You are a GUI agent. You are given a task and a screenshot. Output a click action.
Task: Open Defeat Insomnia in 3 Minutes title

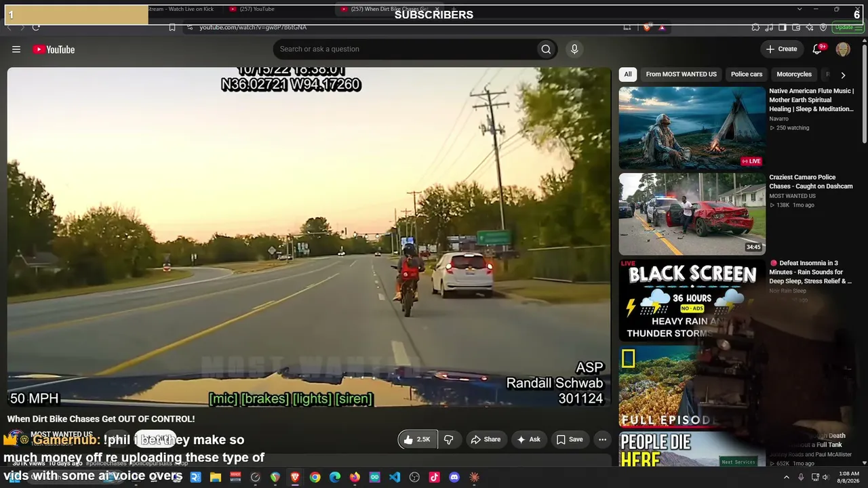pos(811,272)
